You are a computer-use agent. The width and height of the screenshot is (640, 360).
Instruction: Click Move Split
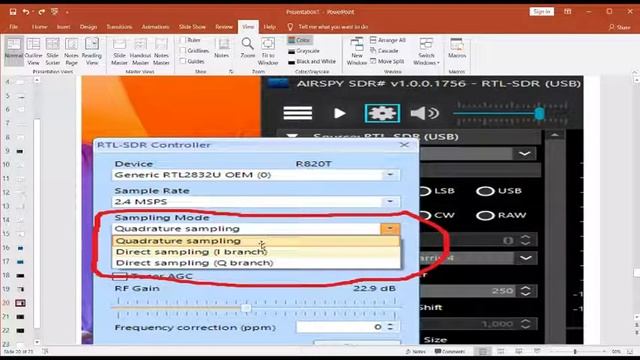[387, 61]
